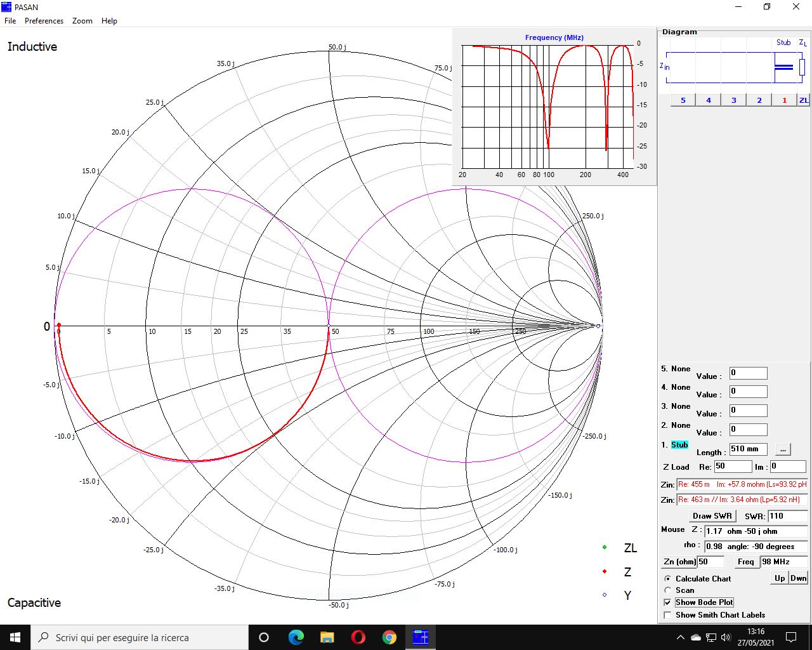Click the parallel Zin result readout

coord(742,500)
